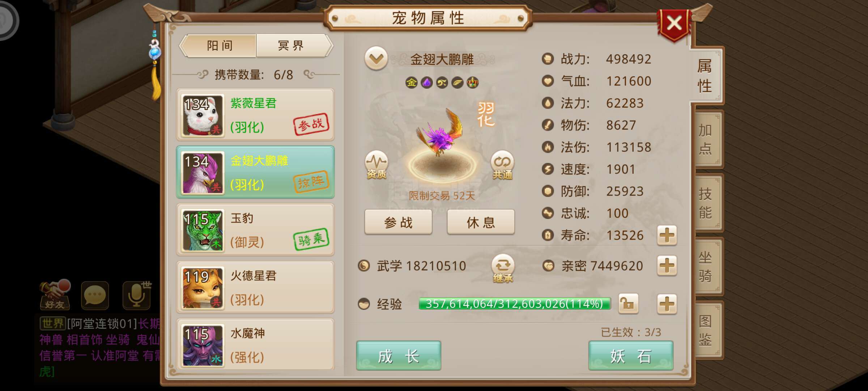
Task: Open the 好友 friends icon
Action: tap(54, 295)
